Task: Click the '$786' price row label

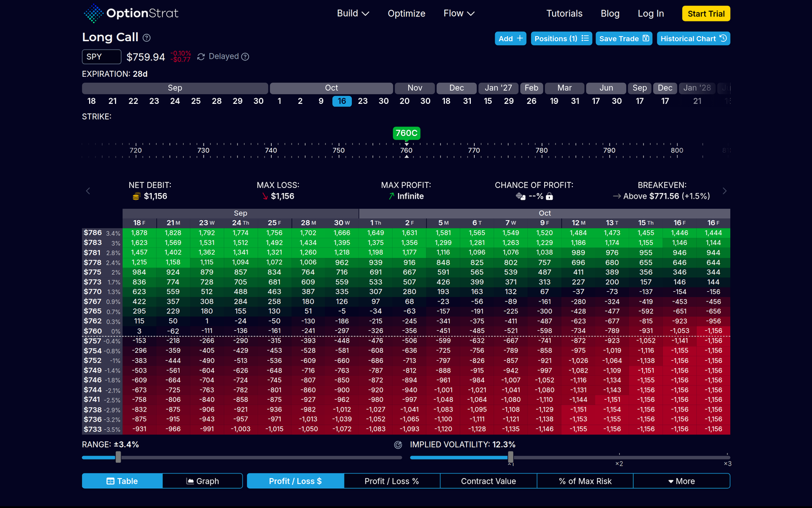Action: pyautogui.click(x=93, y=233)
